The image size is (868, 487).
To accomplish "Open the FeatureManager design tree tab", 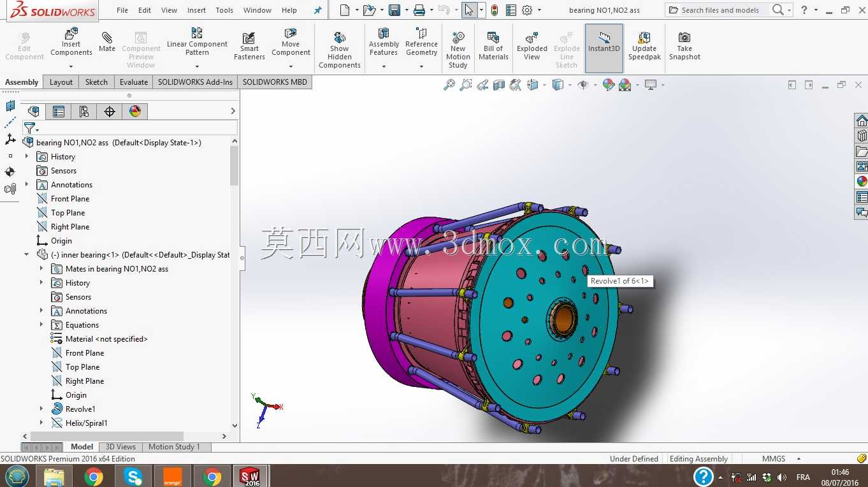I will [x=33, y=112].
